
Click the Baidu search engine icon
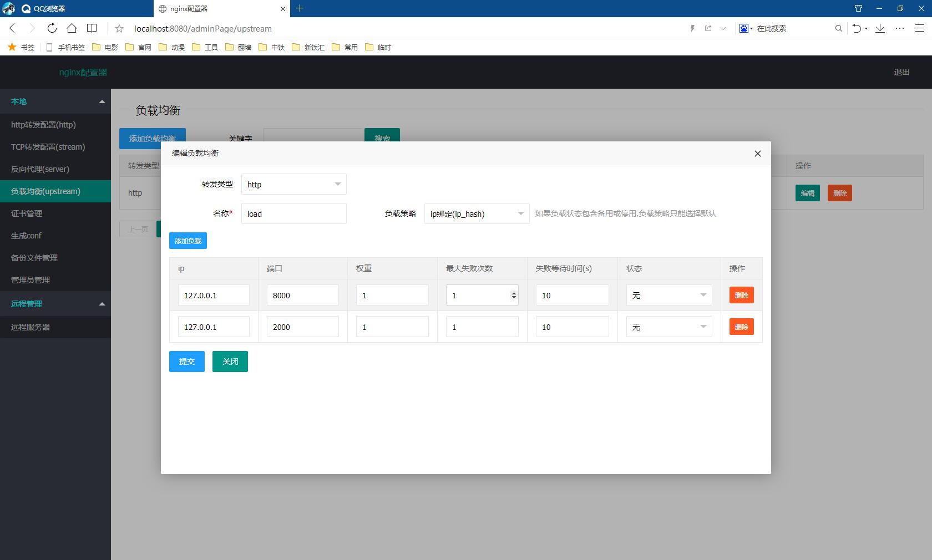pos(743,28)
